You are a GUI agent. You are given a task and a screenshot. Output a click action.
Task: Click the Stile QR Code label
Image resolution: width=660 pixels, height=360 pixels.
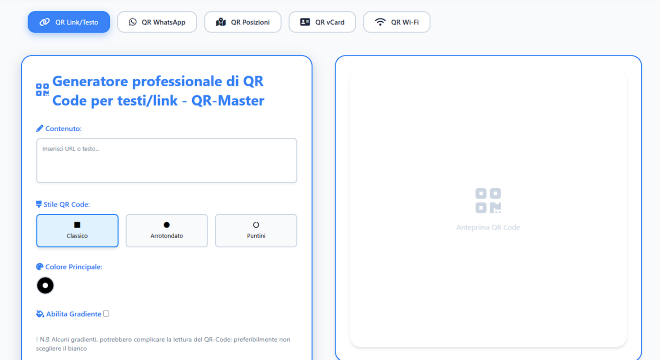[x=67, y=204]
